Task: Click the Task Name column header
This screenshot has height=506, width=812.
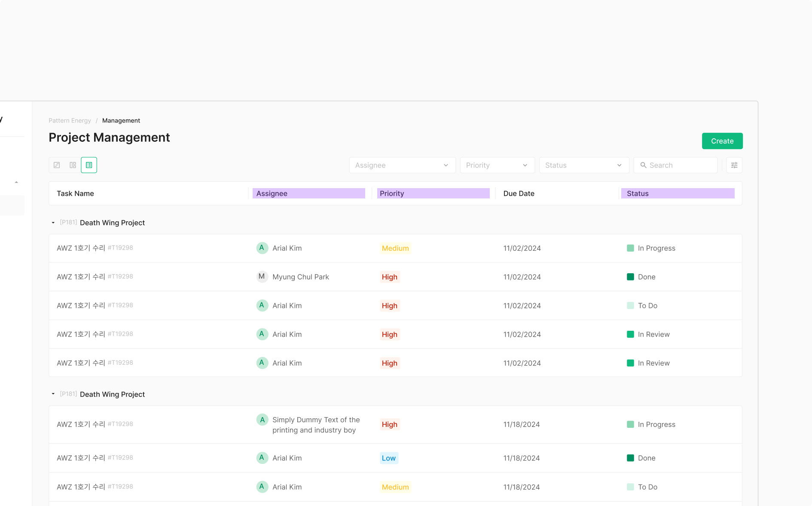Action: point(75,193)
